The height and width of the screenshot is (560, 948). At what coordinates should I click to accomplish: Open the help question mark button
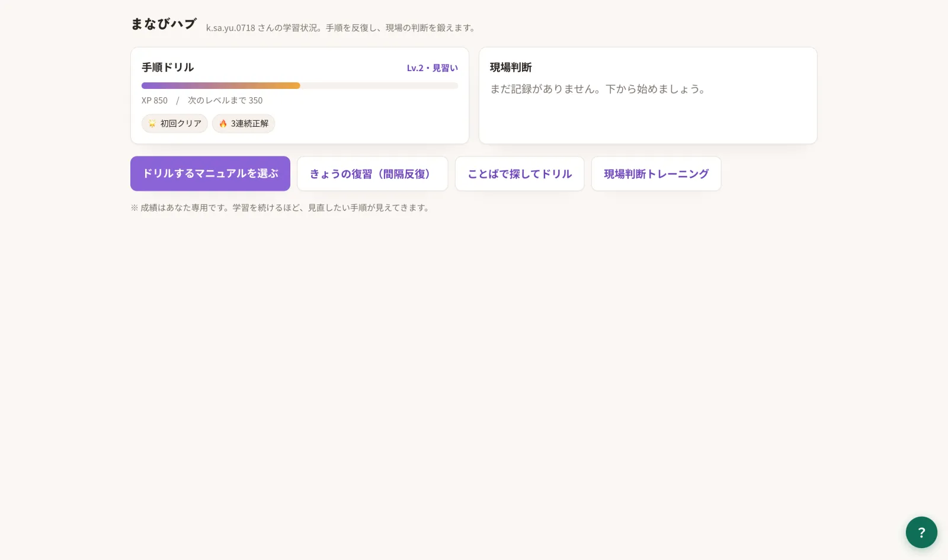pos(921,532)
